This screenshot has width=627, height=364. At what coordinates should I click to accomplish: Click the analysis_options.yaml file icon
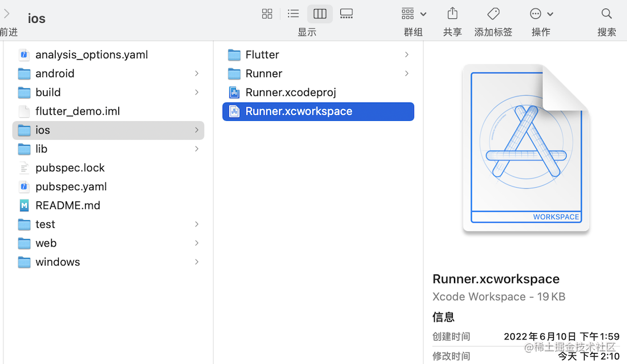pyautogui.click(x=24, y=55)
